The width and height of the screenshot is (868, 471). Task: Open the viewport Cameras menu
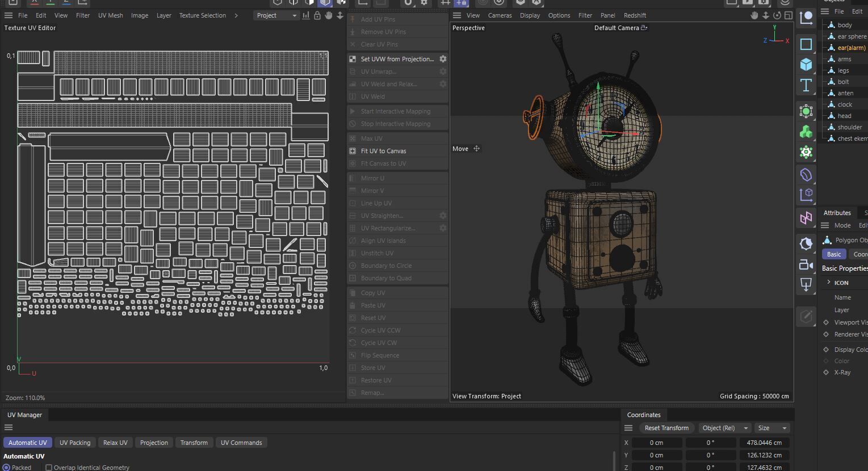500,15
